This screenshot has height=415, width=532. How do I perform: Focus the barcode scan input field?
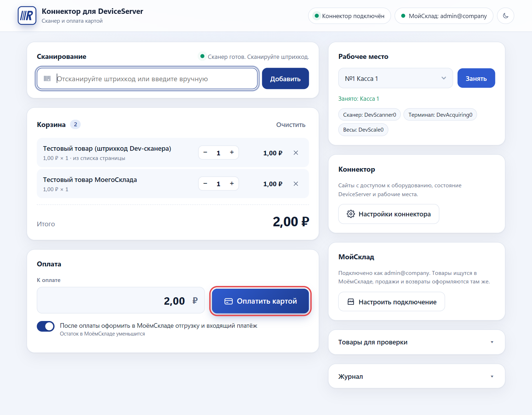147,79
